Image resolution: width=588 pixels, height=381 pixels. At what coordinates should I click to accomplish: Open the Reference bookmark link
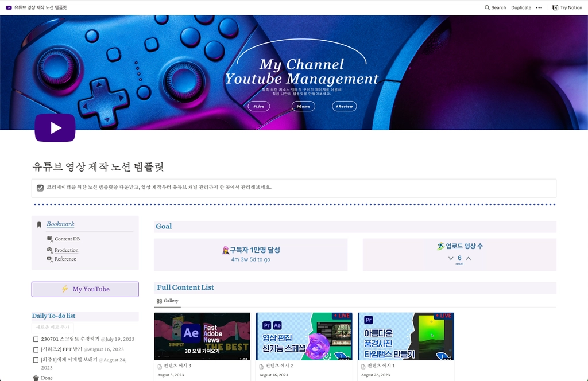(x=65, y=259)
